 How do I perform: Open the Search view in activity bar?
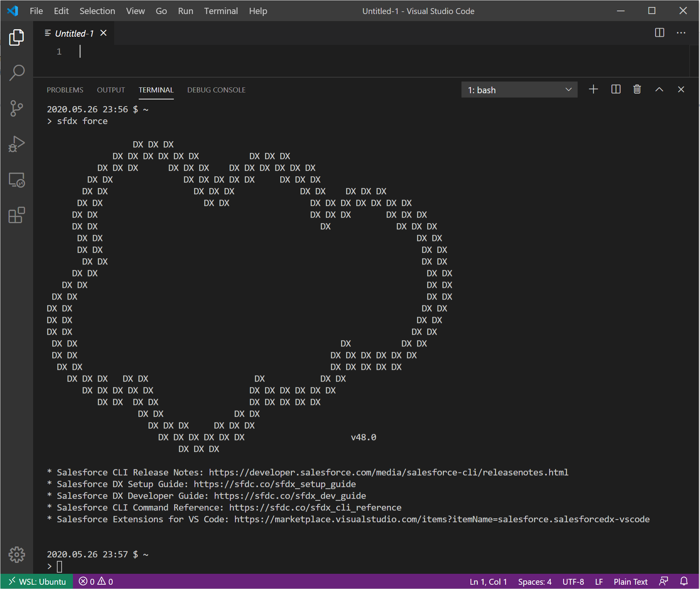pos(16,73)
